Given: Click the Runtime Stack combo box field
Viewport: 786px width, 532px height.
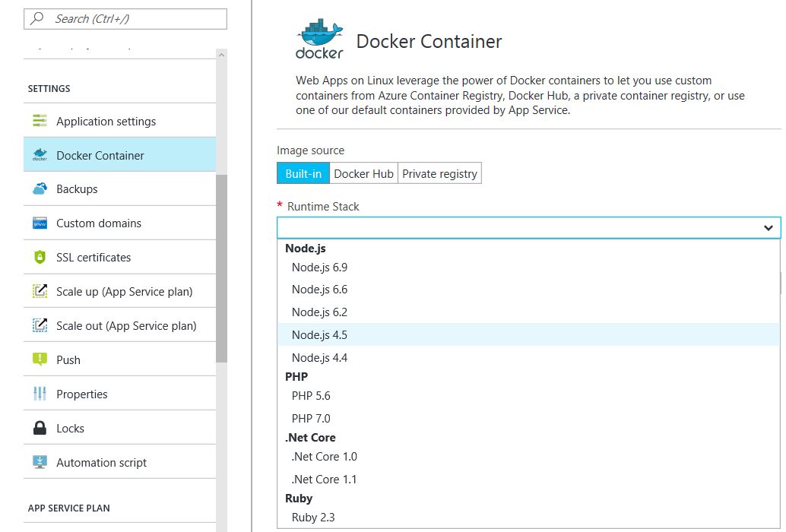Looking at the screenshot, I should (x=529, y=228).
